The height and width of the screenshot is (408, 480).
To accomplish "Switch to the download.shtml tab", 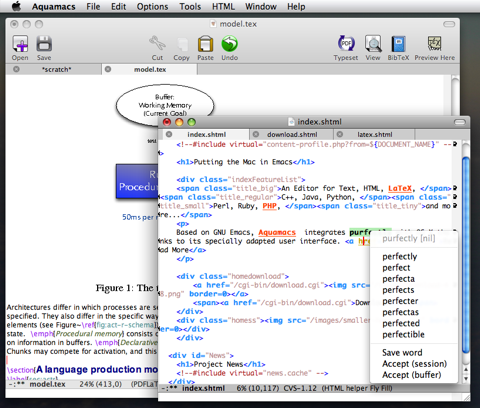I will (292, 134).
